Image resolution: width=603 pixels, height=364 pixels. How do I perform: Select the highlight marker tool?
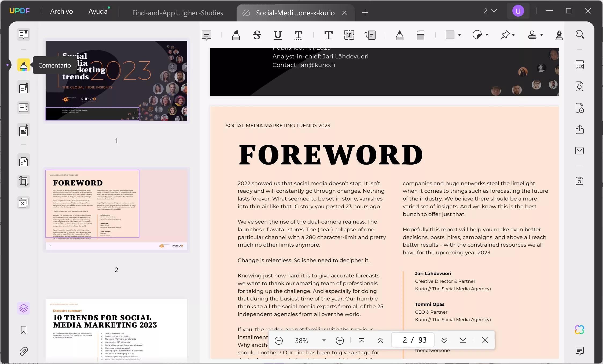(x=236, y=35)
